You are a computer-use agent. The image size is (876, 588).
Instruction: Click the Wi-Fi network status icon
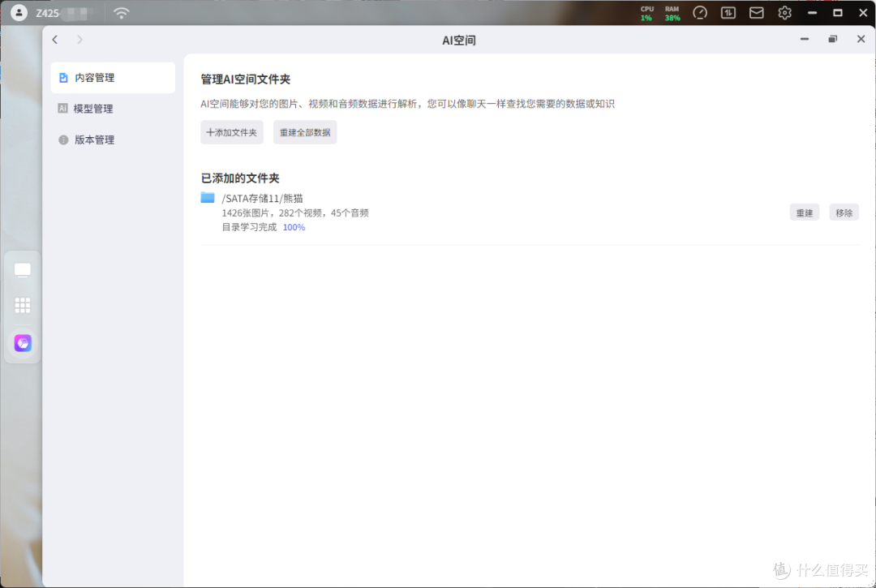point(121,13)
